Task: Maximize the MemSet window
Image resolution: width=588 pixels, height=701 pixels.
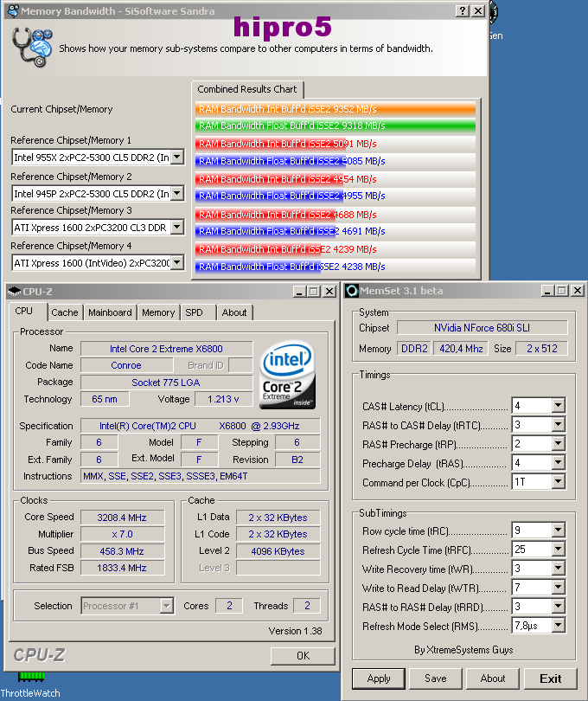Action: tap(562, 291)
